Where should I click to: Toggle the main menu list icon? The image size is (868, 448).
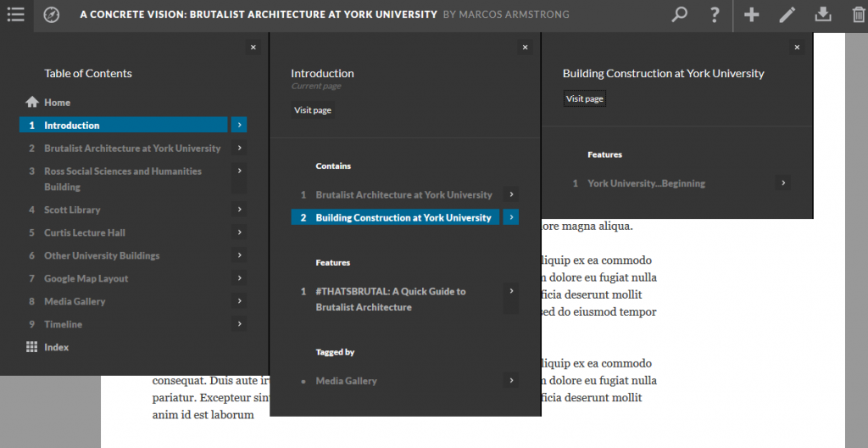tap(16, 15)
